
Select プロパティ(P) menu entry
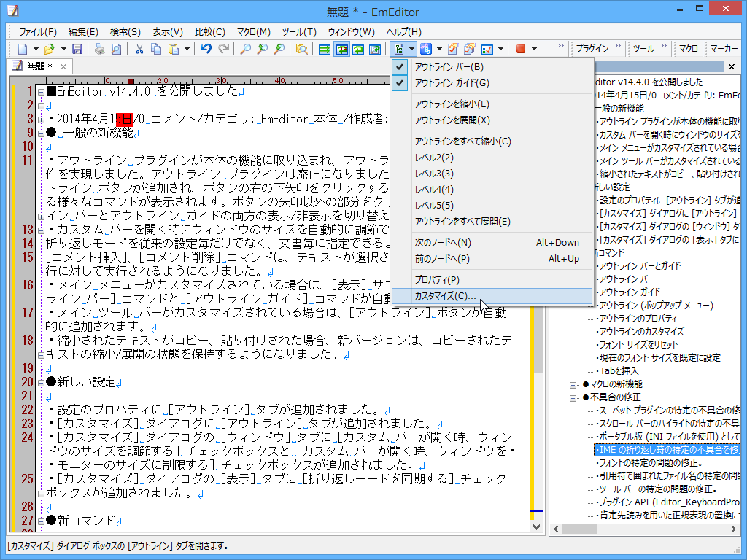pyautogui.click(x=492, y=280)
